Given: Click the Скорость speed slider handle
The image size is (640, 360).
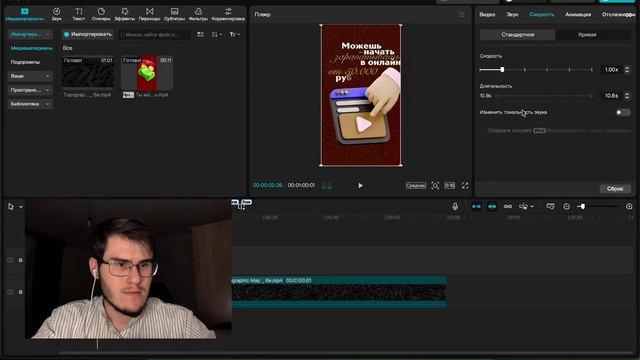Looking at the screenshot, I should (x=502, y=70).
